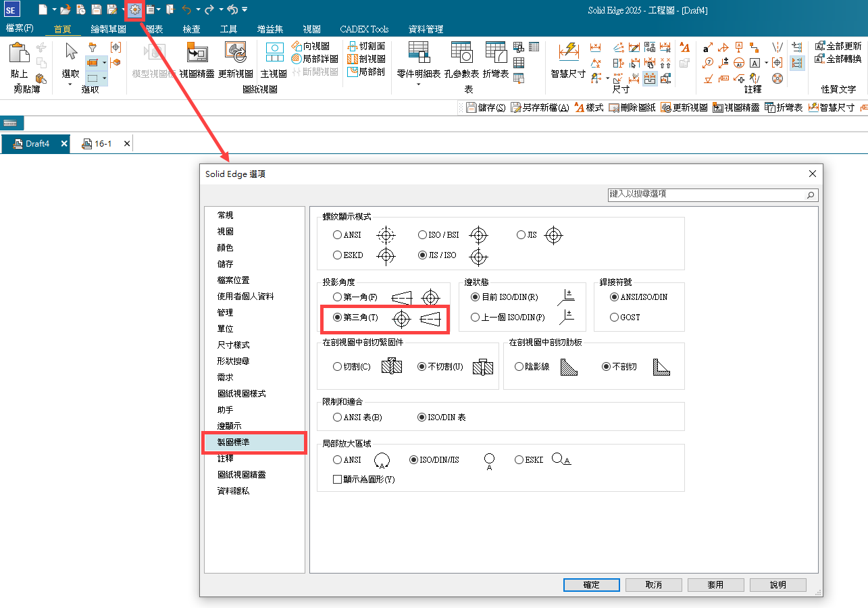This screenshot has width=868, height=608.
Task: Click Styles (樣式) in quick toolbar
Action: (x=588, y=107)
